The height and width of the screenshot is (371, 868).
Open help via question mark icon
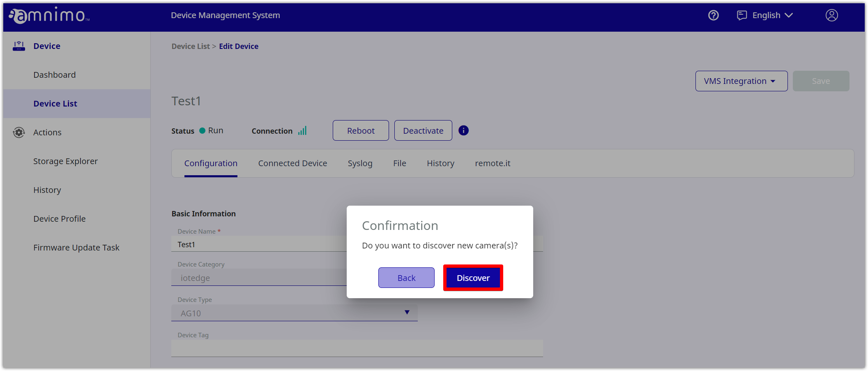point(714,15)
